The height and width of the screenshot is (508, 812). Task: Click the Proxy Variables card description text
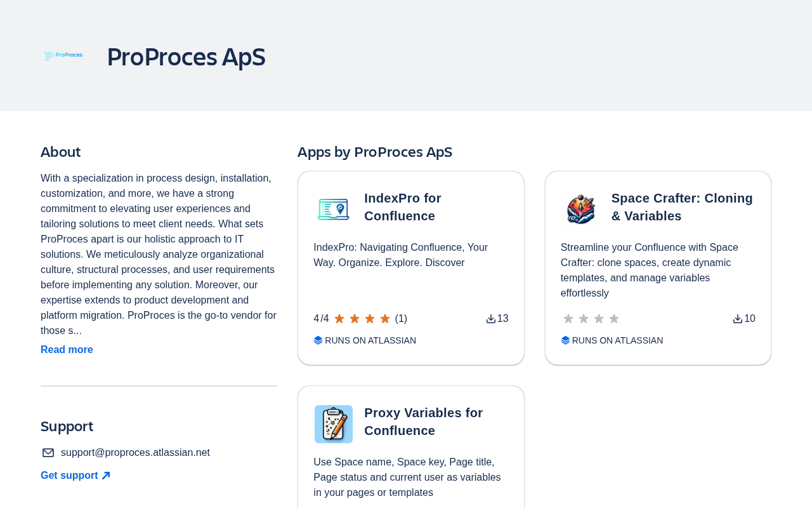click(407, 478)
